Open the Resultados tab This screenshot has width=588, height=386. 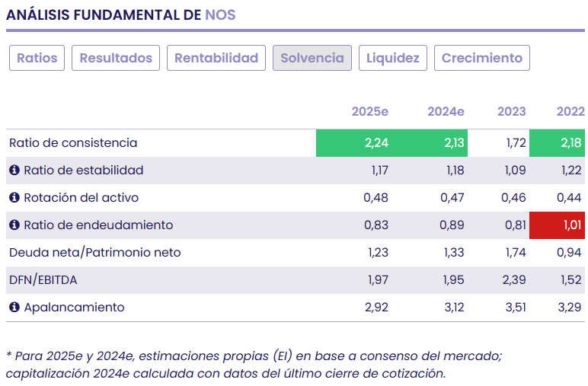(117, 58)
